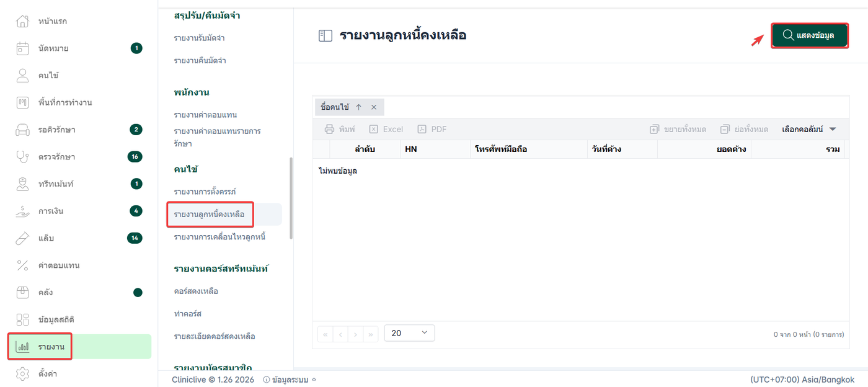The width and height of the screenshot is (868, 387).
Task: Go to next page of results
Action: pyautogui.click(x=355, y=334)
